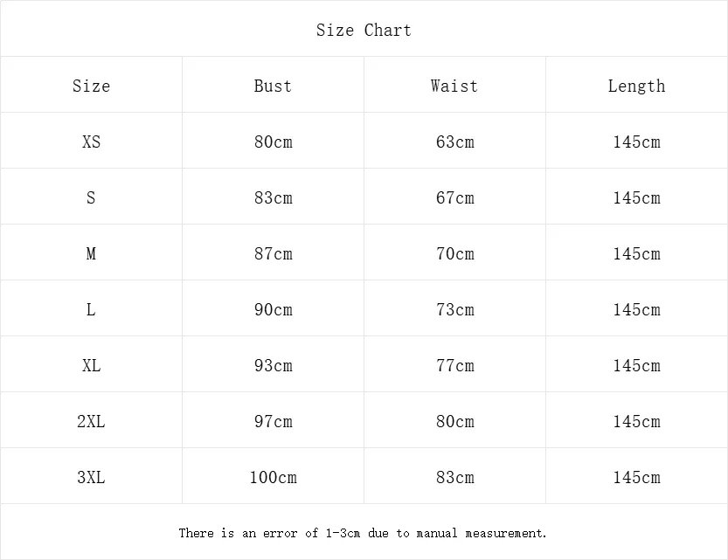This screenshot has width=728, height=560.
Task: Click the L size row label
Action: click(91, 309)
